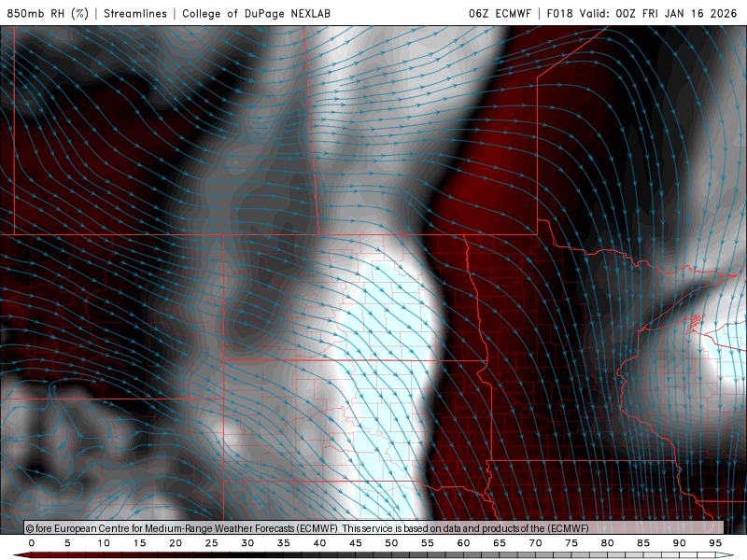Click the 30 label on the colorbar

247,543
